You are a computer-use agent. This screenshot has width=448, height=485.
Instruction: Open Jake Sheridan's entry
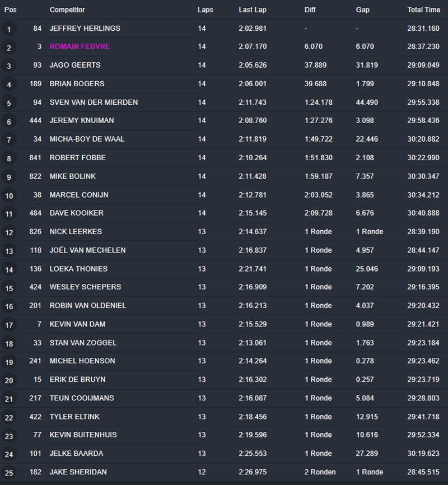77,472
